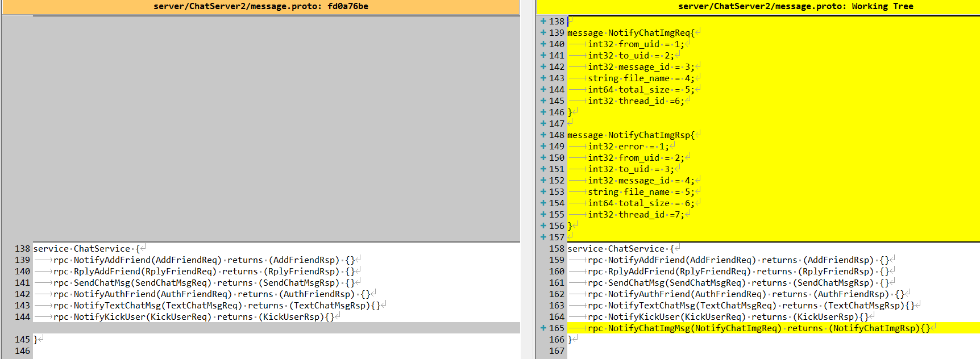Select the left pane header with revision fd0a76be
The width and height of the screenshot is (980, 359).
[x=260, y=7]
